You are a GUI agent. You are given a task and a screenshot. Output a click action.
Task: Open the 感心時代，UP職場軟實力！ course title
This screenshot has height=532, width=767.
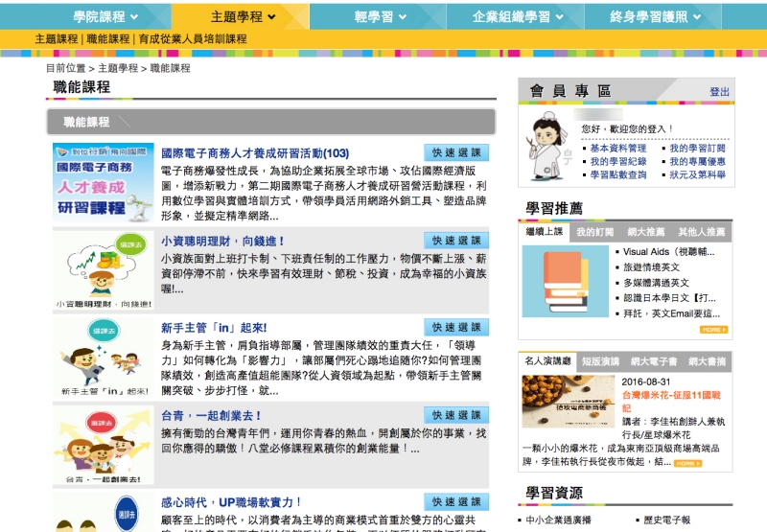point(231,502)
